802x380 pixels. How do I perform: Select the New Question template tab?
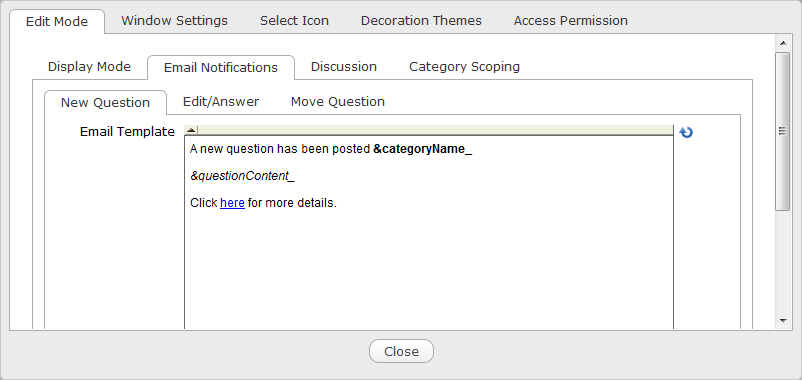pyautogui.click(x=105, y=102)
